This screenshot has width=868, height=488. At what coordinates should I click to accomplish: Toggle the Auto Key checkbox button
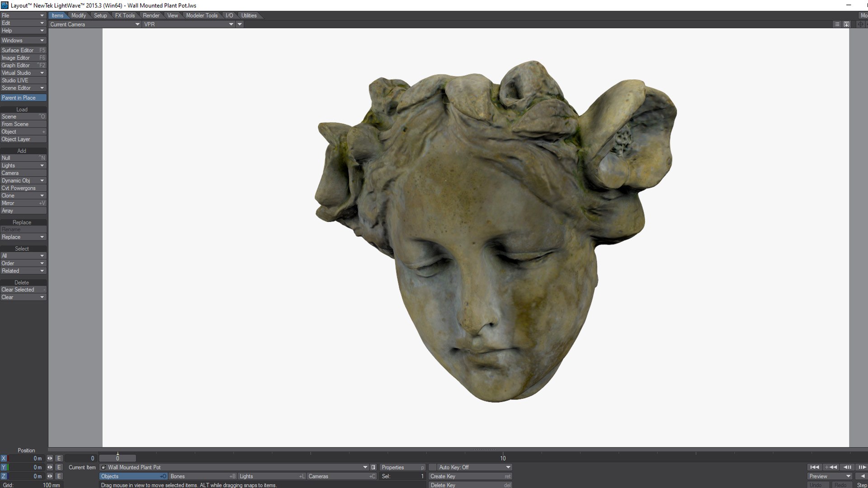coord(433,467)
